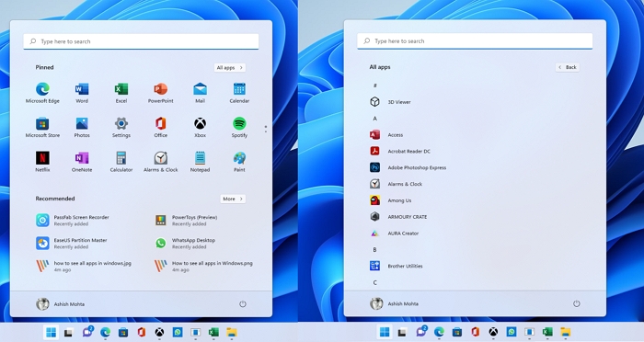Click the All apps button
The image size is (644, 342).
230,68
